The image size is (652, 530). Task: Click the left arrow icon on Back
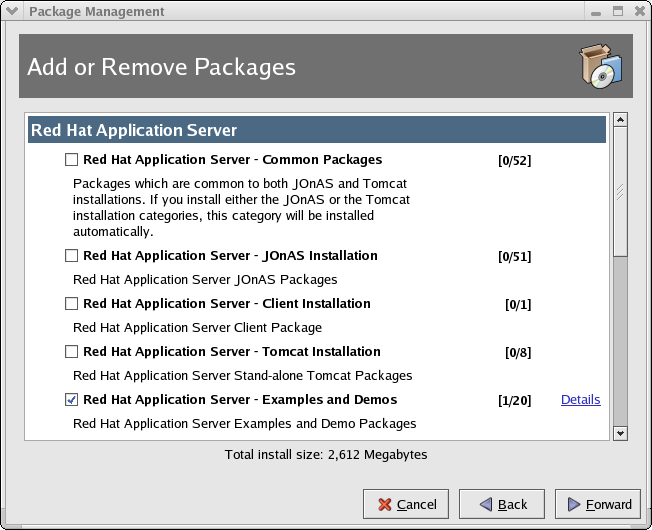click(486, 504)
